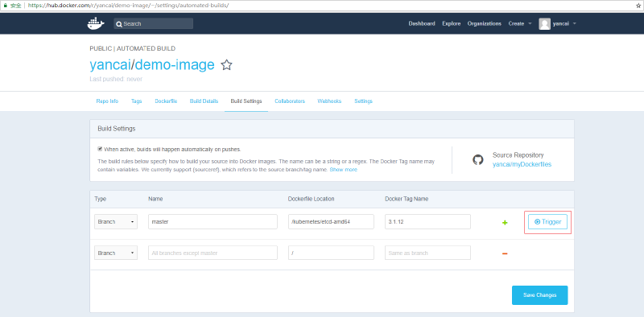This screenshot has width=644, height=317.
Task: Toggle automatic builds on pushes checkbox
Action: pos(100,149)
